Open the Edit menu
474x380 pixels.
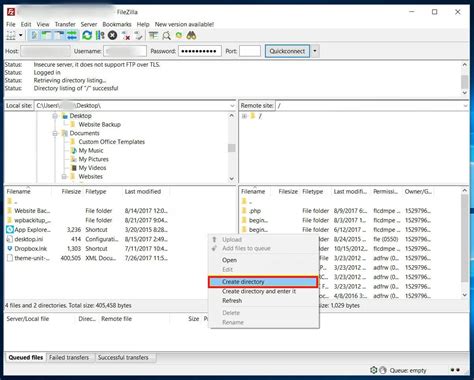tap(26, 24)
